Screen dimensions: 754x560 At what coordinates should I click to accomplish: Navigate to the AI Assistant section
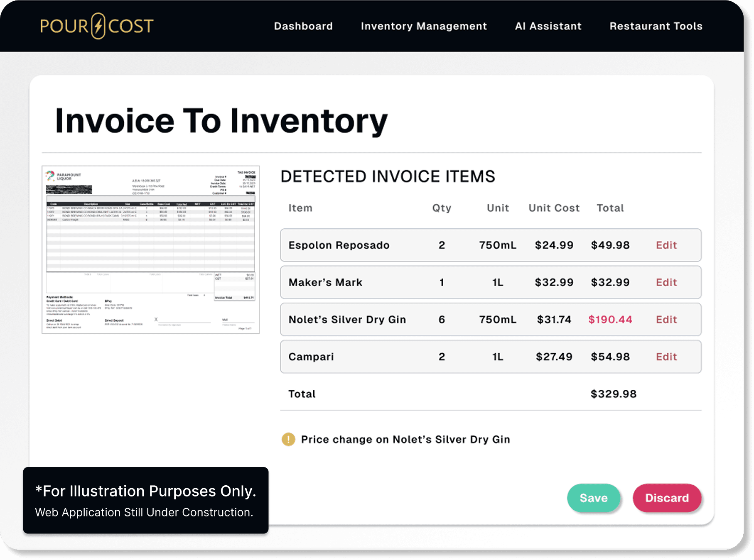tap(548, 26)
